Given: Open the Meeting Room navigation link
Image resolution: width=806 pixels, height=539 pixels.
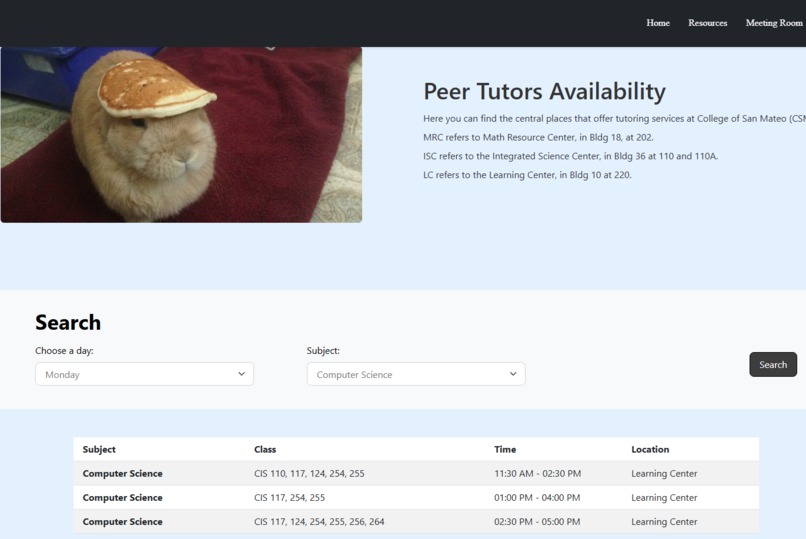Looking at the screenshot, I should pos(775,23).
